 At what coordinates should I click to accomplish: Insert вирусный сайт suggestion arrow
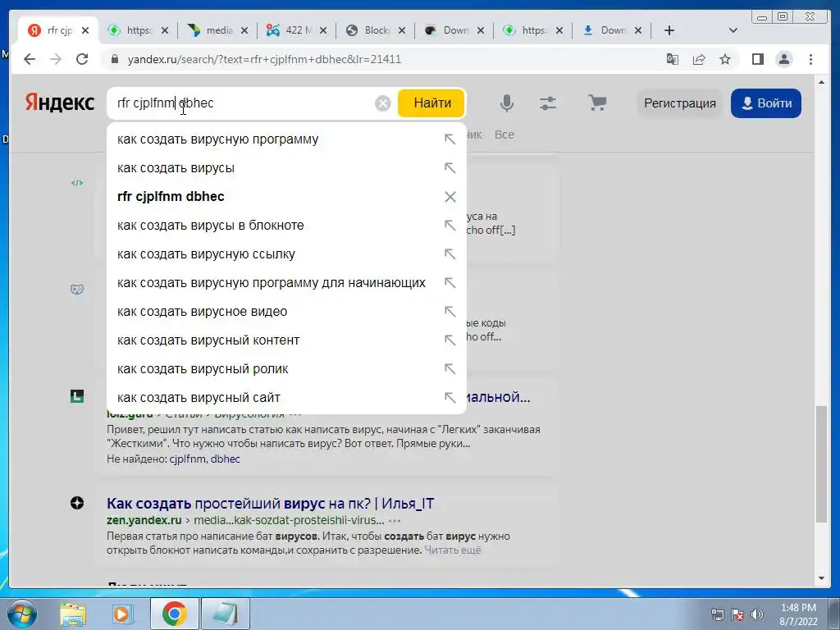450,398
